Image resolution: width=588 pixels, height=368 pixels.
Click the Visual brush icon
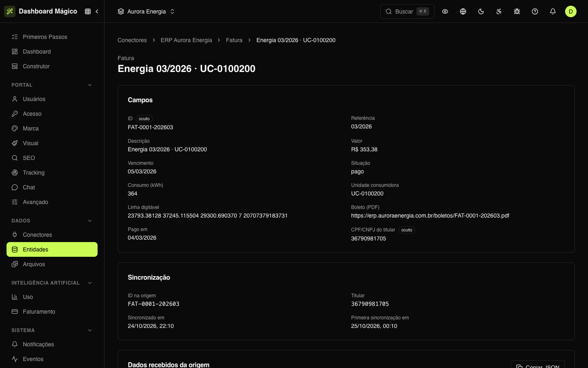[x=15, y=143]
